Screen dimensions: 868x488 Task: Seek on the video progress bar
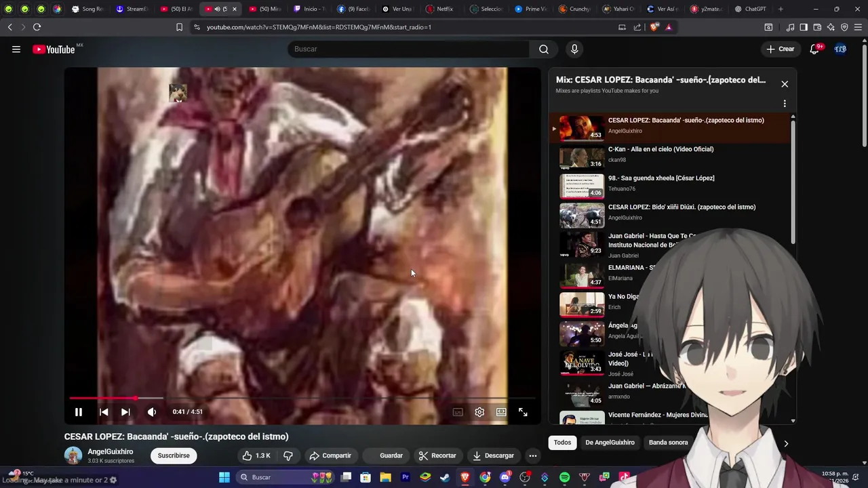[x=302, y=399]
